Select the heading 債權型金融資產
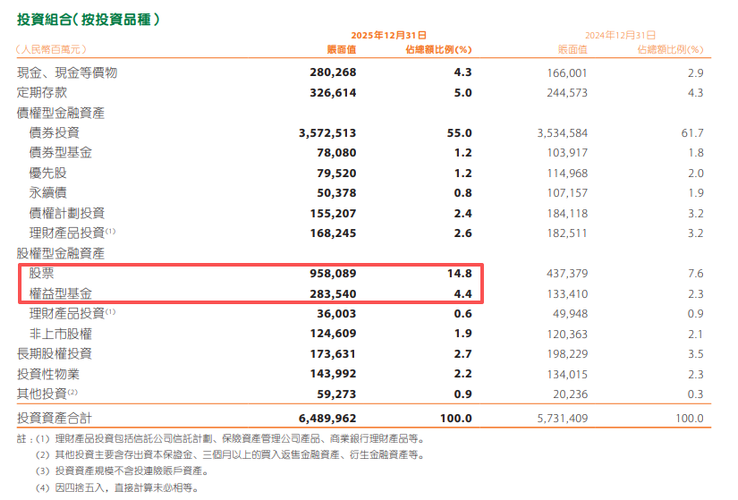 coord(61,113)
